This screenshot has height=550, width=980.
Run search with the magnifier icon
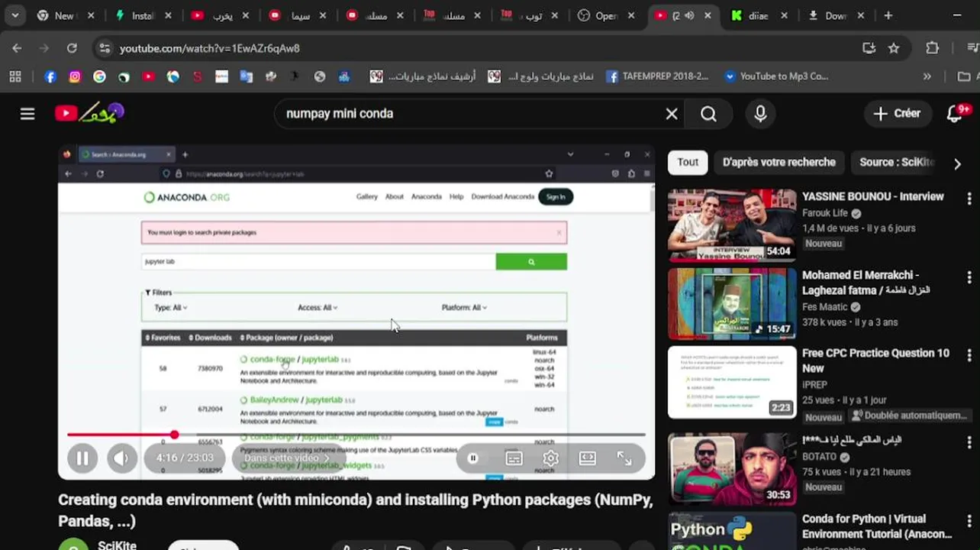709,114
